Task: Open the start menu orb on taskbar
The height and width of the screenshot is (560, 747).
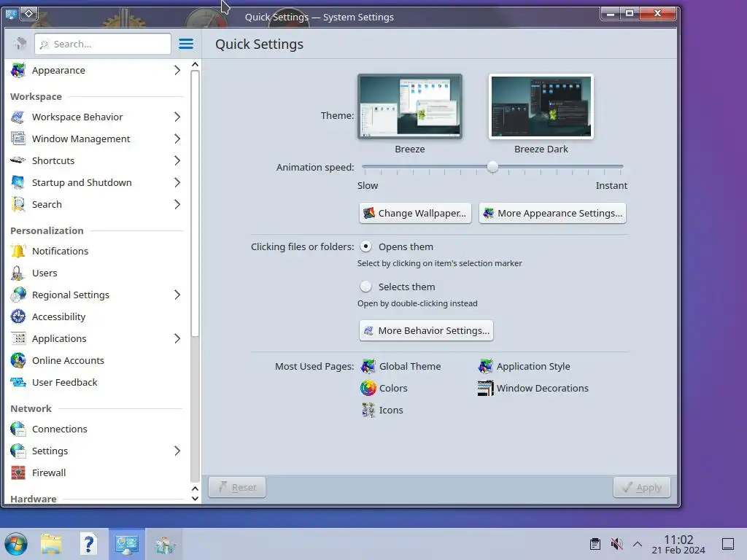Action: point(16,544)
